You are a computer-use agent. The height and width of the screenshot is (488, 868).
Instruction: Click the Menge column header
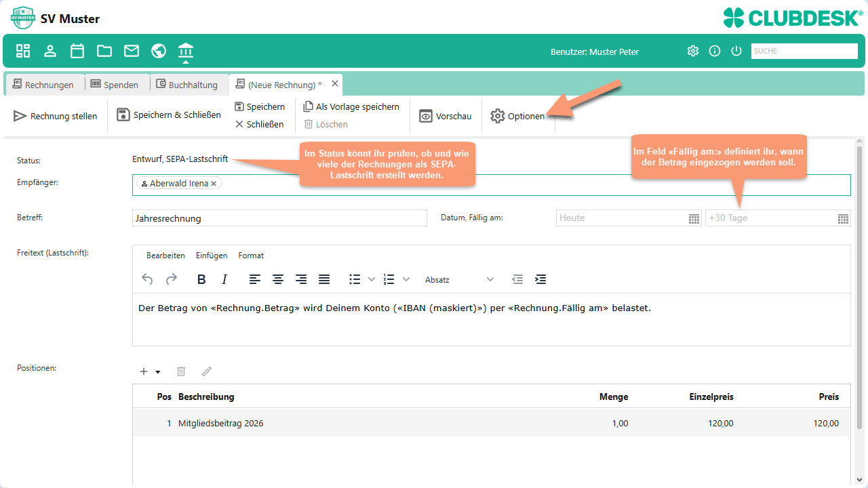click(614, 396)
